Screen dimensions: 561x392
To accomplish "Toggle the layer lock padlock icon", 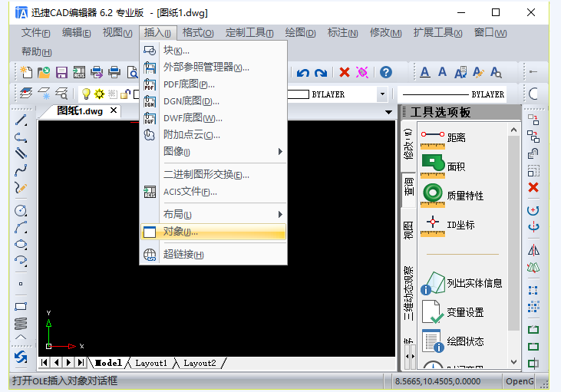I will (x=125, y=94).
